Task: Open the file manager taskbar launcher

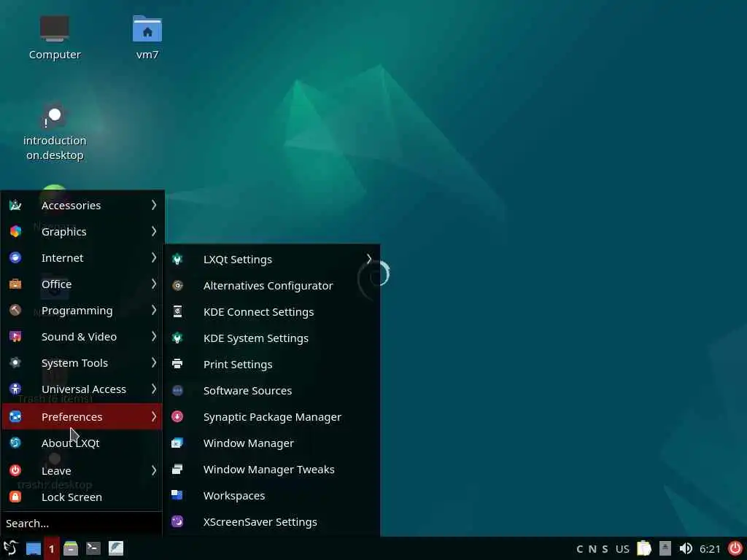Action: coord(71,548)
